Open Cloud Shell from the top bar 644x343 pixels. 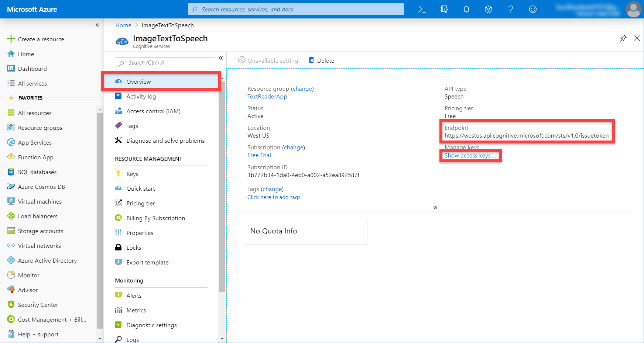[422, 9]
